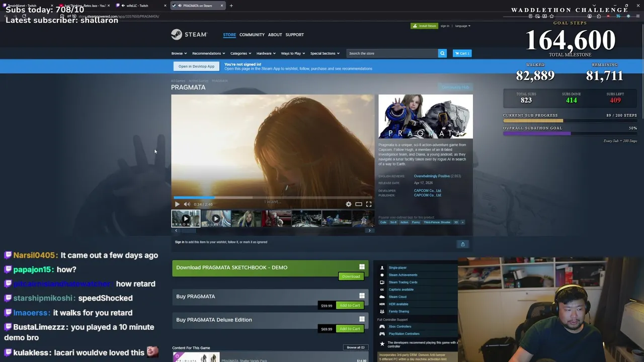Toggle theater mode on trailer
Image resolution: width=644 pixels, height=362 pixels.
pos(359,204)
